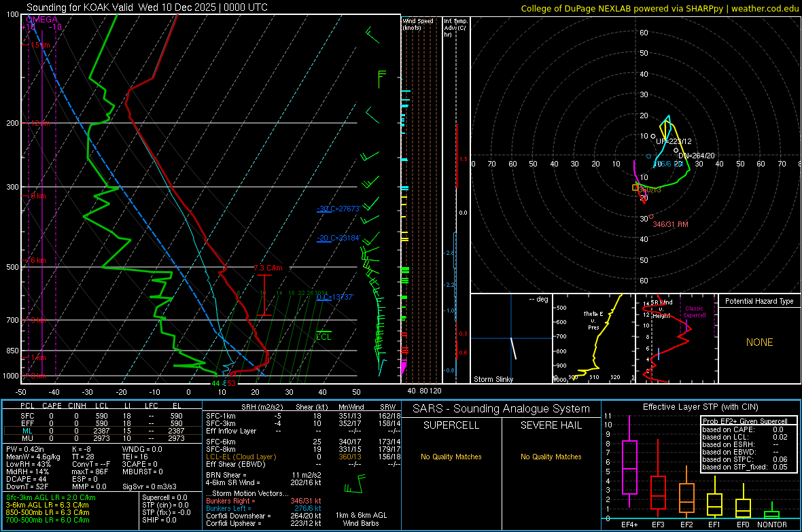Select the 'MU' parcel row
The height and width of the screenshot is (532, 802).
pyautogui.click(x=102, y=438)
